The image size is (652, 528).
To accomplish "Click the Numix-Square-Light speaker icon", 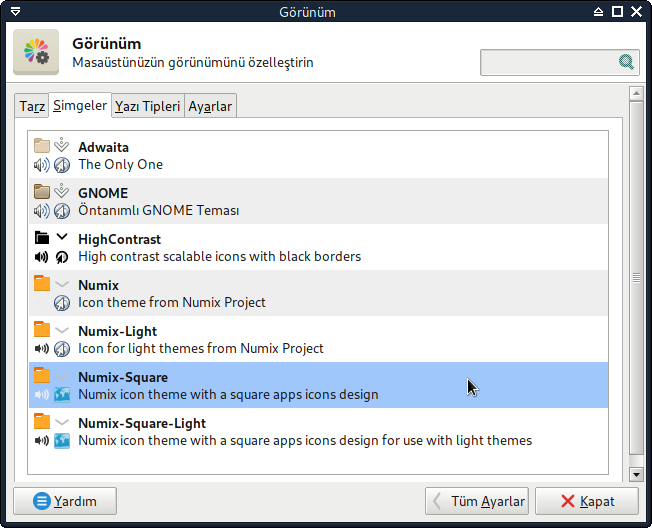I will (42, 440).
